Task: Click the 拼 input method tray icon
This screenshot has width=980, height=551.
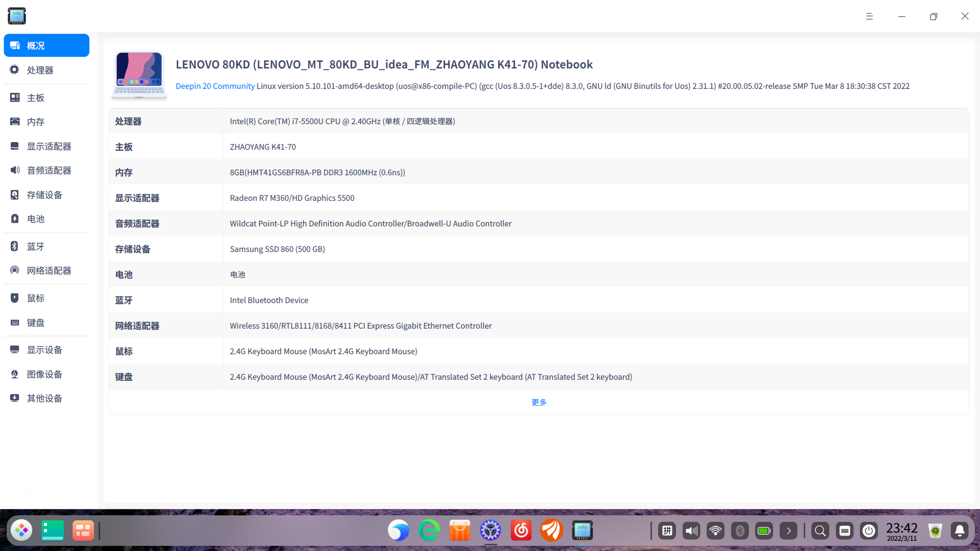Action: pos(667,531)
